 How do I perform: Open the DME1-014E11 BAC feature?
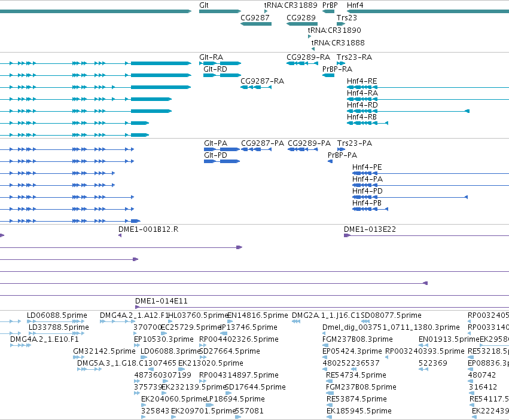click(322, 307)
